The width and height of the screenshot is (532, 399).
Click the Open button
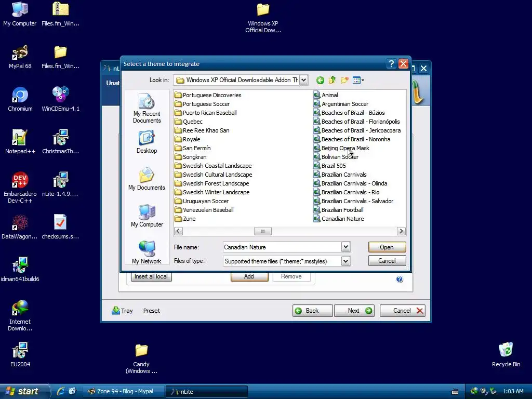click(x=387, y=247)
